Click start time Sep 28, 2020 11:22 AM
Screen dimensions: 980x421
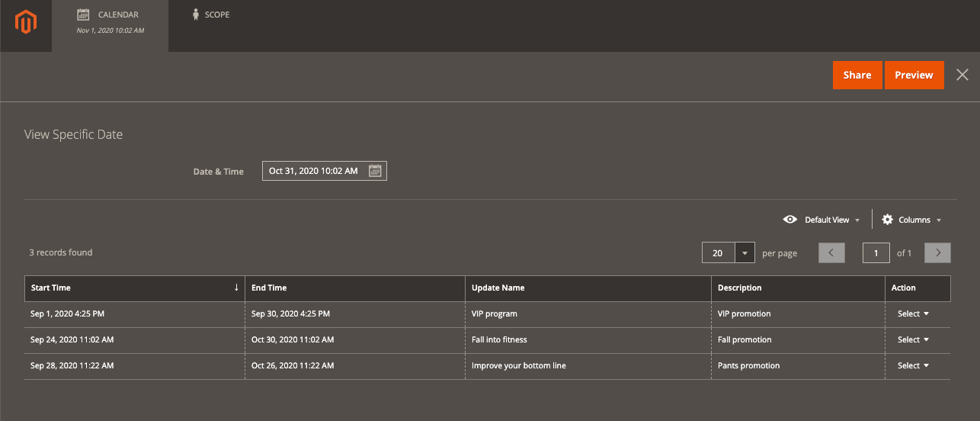click(72, 365)
